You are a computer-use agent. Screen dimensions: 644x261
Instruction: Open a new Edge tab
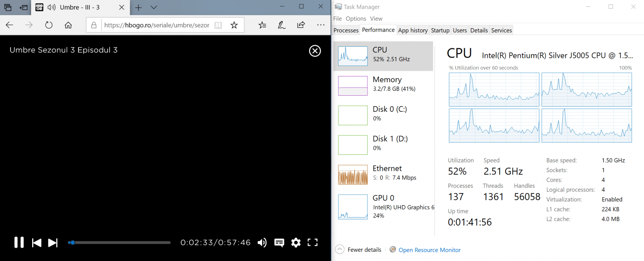[138, 7]
